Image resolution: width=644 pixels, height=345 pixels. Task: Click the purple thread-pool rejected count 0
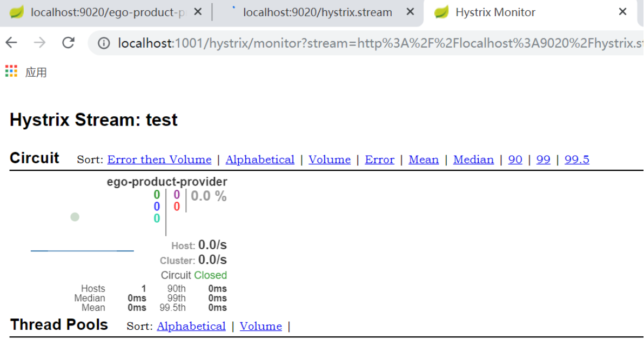177,195
